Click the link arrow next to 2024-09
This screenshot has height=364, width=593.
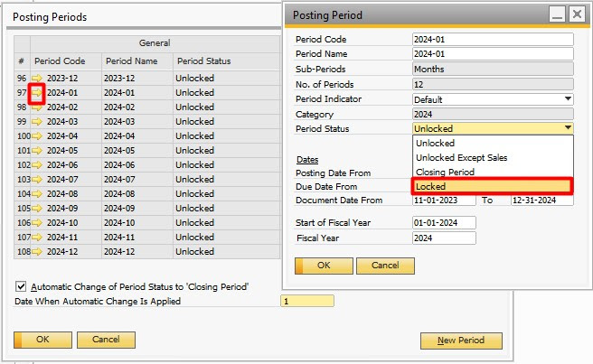click(x=37, y=209)
